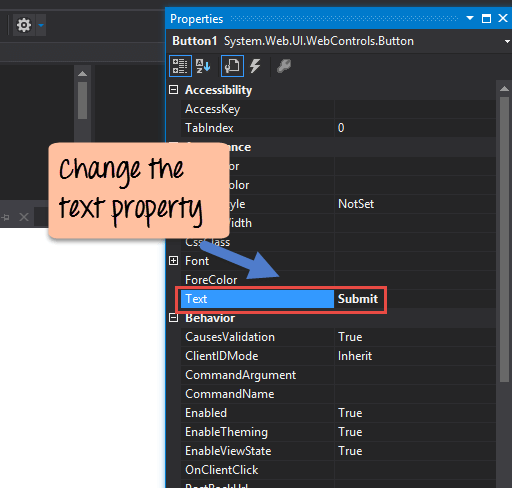Image resolution: width=512 pixels, height=488 pixels.
Task: Show the Properties page icon
Action: click(232, 66)
